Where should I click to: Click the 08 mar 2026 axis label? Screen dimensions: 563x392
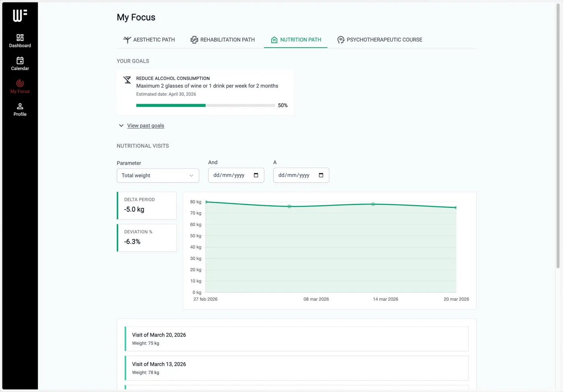pyautogui.click(x=316, y=299)
